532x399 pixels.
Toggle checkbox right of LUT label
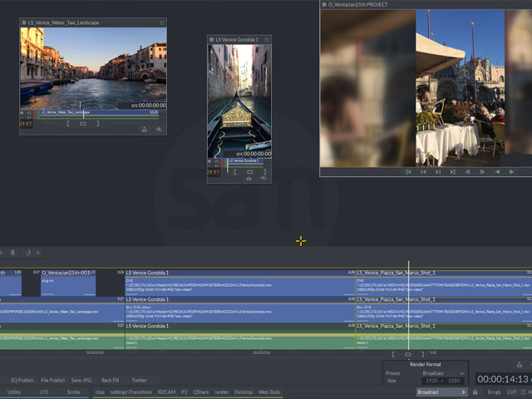coord(523,392)
